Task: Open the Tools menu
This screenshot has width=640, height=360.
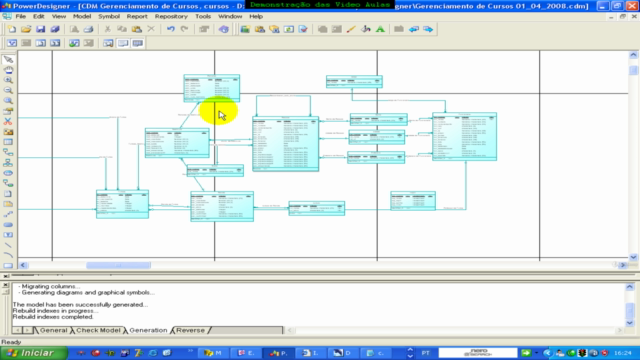Action: [x=203, y=16]
